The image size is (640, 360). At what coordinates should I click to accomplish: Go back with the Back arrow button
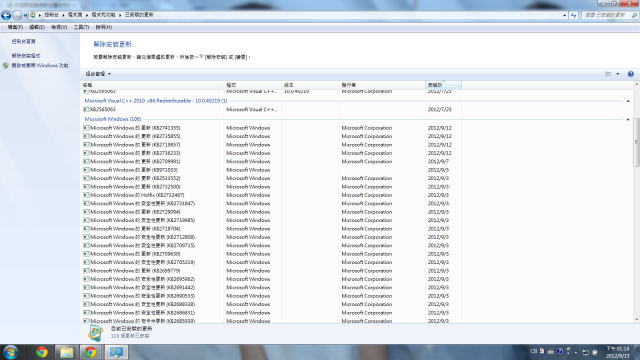(x=6, y=16)
